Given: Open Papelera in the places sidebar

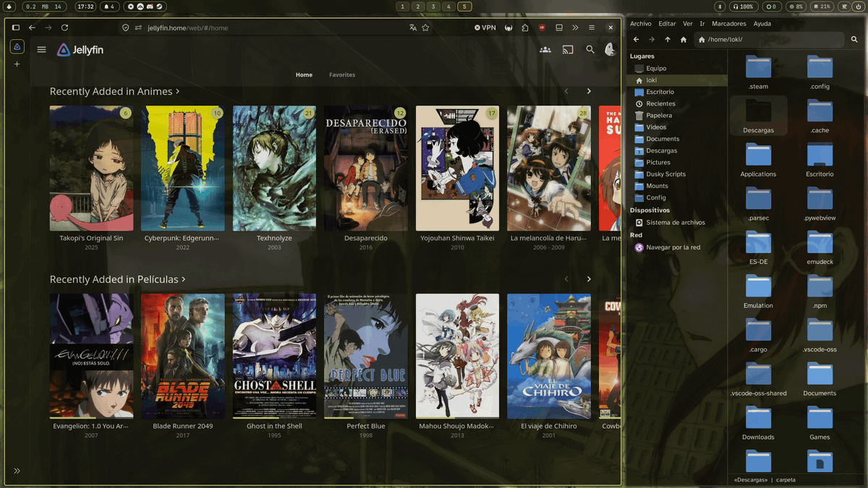Looking at the screenshot, I should click(x=677, y=115).
